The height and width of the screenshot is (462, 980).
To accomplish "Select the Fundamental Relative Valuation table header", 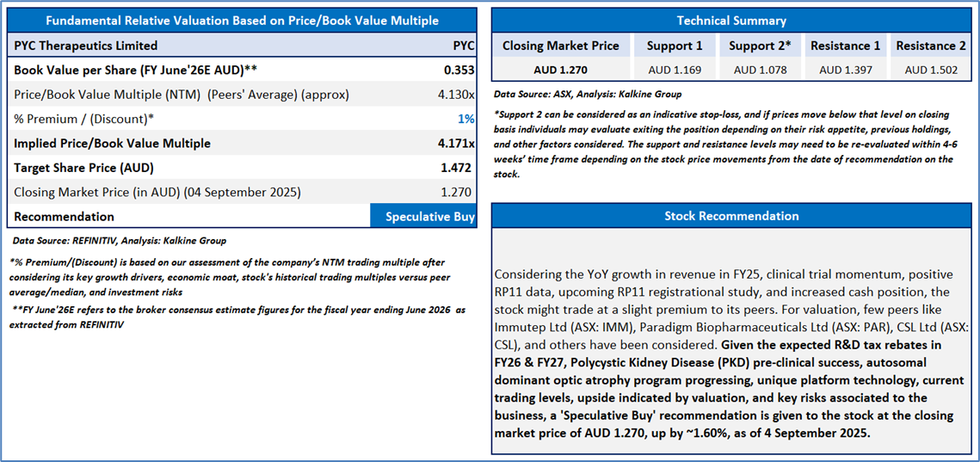I will [x=242, y=21].
